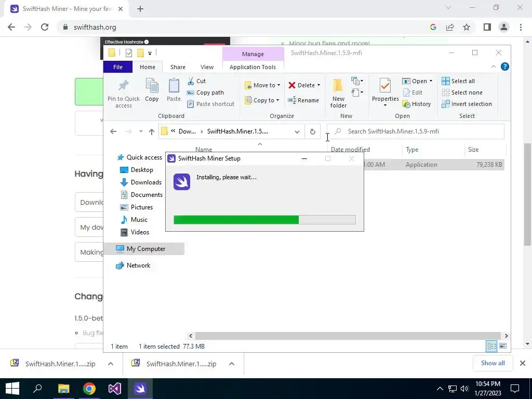This screenshot has height=399, width=532.
Task: Switch to details view layout icon
Action: (491, 346)
